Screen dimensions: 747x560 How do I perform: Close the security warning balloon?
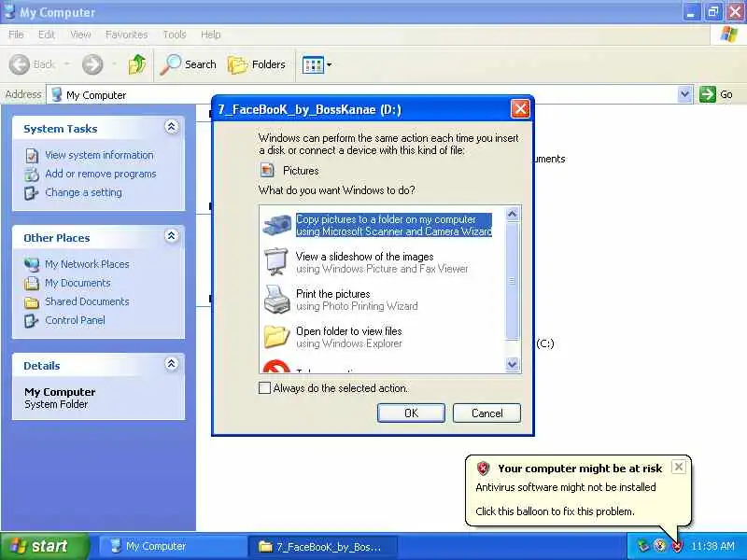pyautogui.click(x=679, y=467)
